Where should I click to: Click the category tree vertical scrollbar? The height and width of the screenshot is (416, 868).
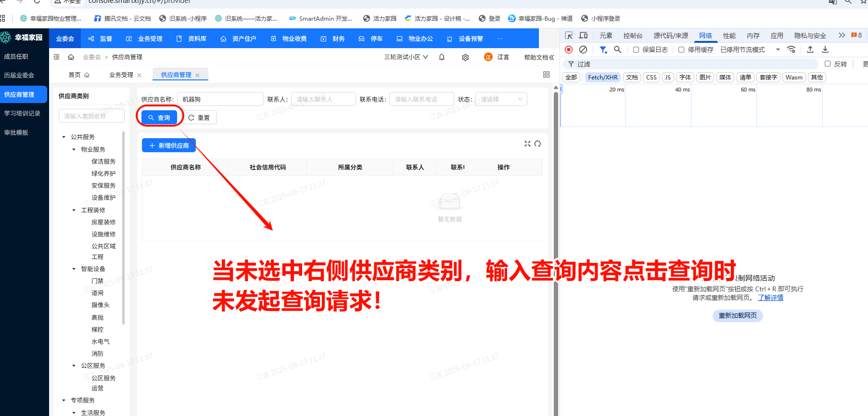pyautogui.click(x=124, y=228)
